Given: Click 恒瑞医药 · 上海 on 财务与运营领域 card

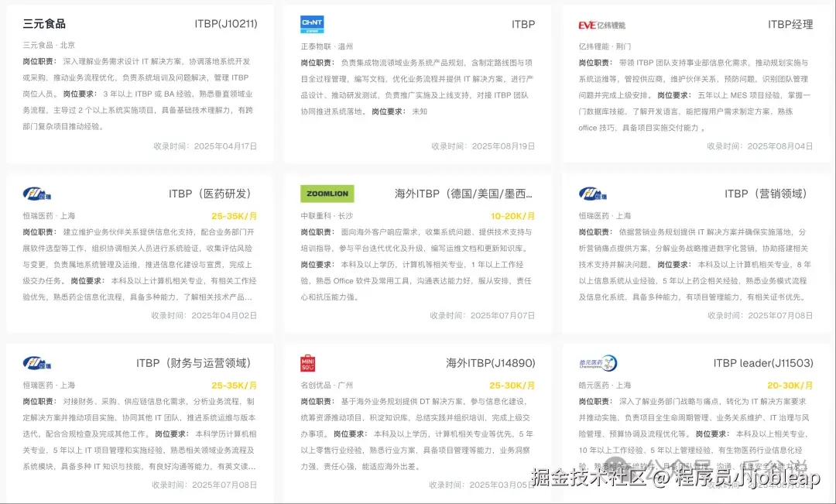Looking at the screenshot, I should 49,385.
